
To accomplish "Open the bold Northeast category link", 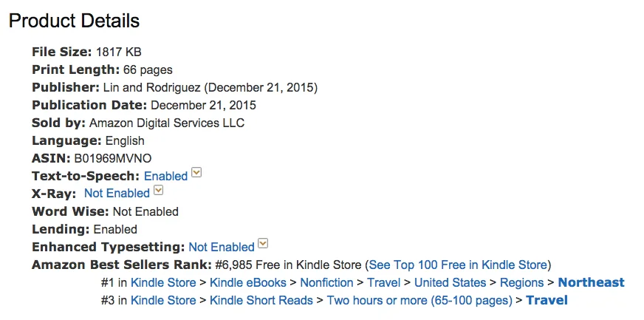I will pos(591,282).
